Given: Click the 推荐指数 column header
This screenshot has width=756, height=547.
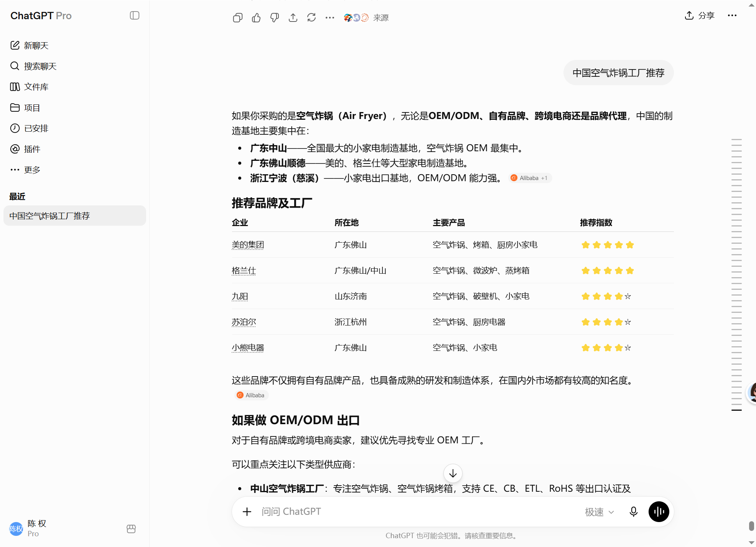Looking at the screenshot, I should click(596, 223).
